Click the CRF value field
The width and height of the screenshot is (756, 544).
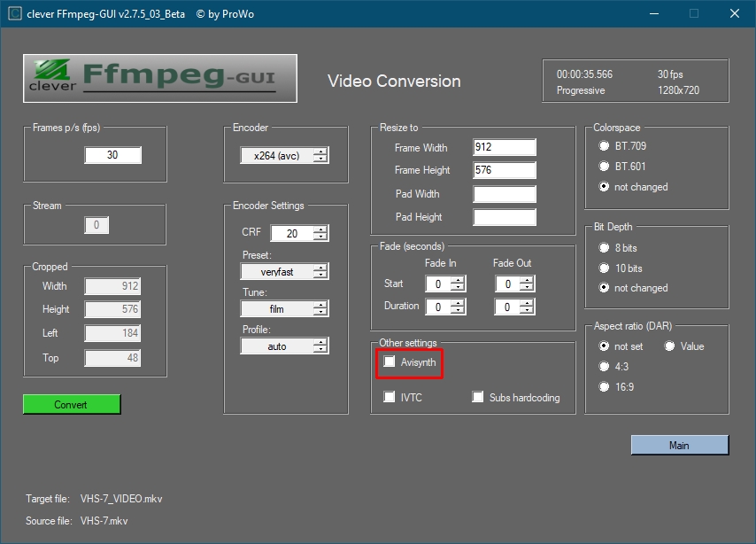292,233
